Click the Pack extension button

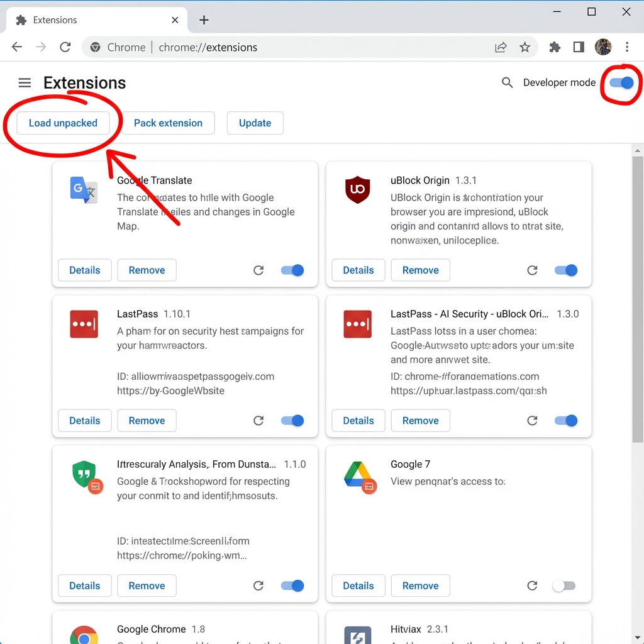click(x=169, y=123)
